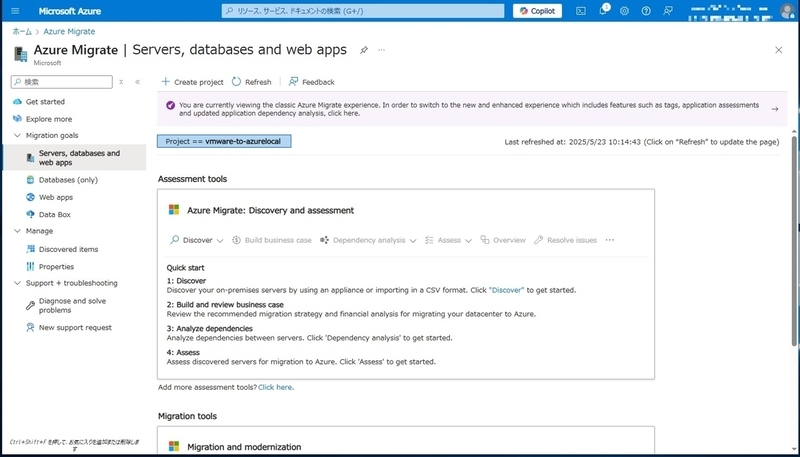Go to ホーム breadcrumb link
This screenshot has width=800, height=457.
point(22,31)
